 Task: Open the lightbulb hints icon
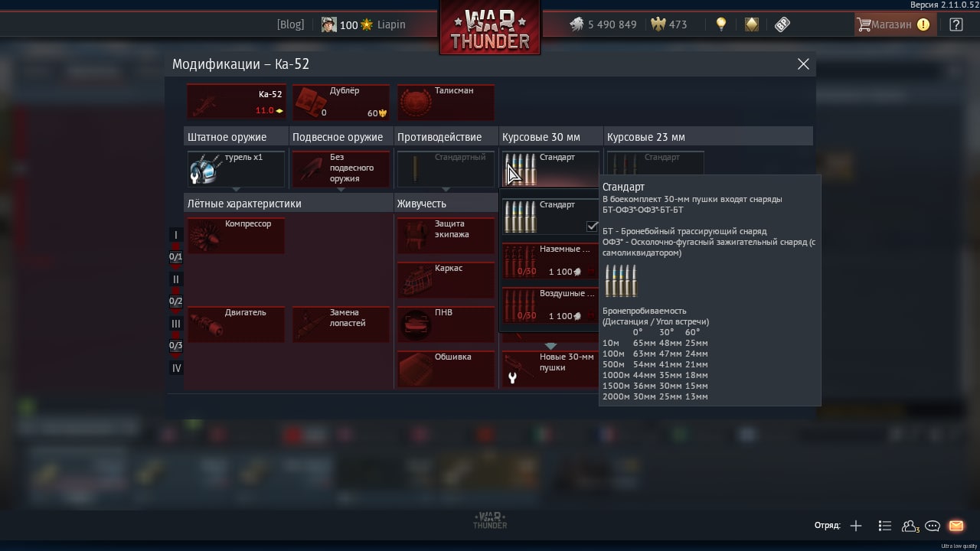point(720,24)
